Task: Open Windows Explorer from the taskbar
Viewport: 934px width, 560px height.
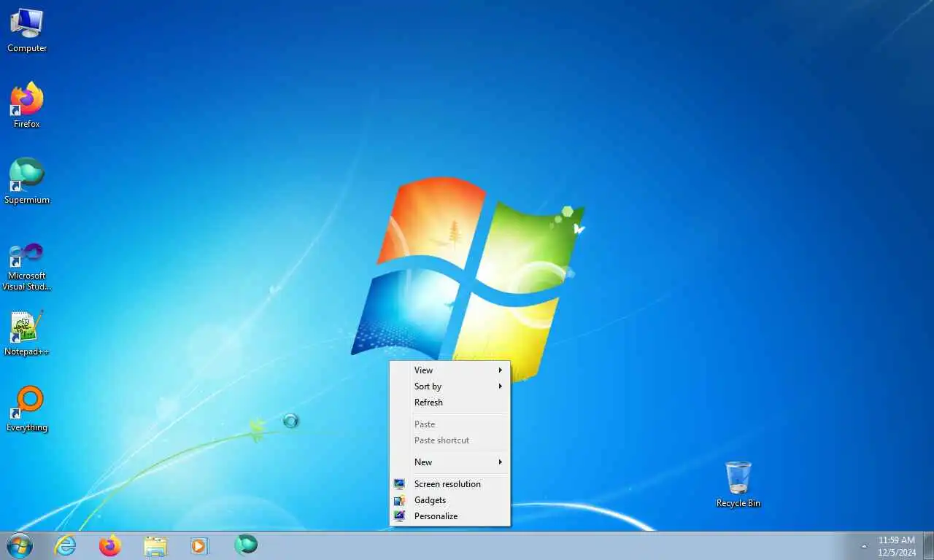Action: (x=155, y=545)
